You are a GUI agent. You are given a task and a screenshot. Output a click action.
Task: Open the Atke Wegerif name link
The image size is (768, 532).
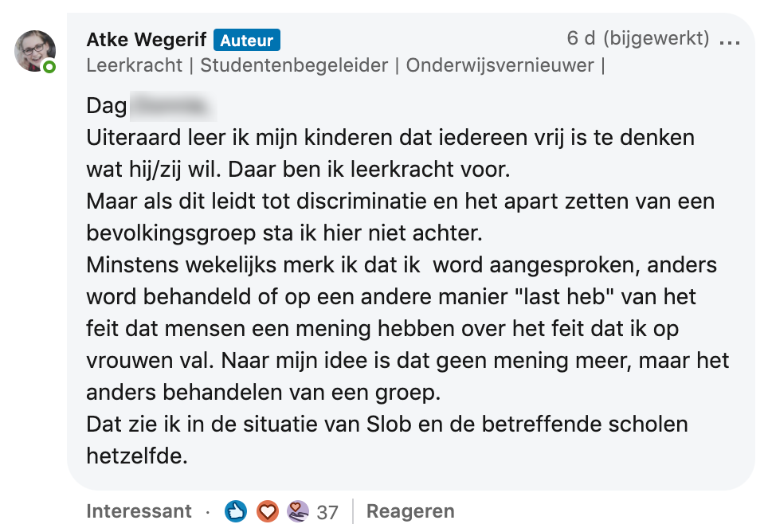pyautogui.click(x=147, y=40)
